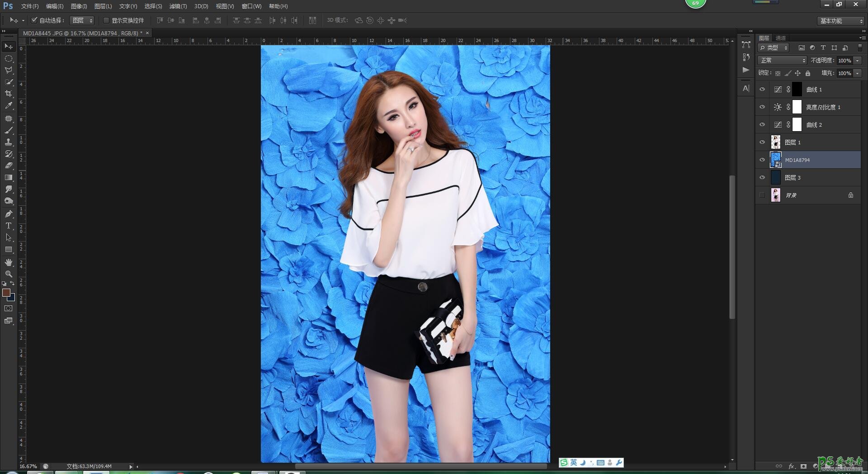This screenshot has width=868, height=474.
Task: Filter layers by text type
Action: point(823,47)
